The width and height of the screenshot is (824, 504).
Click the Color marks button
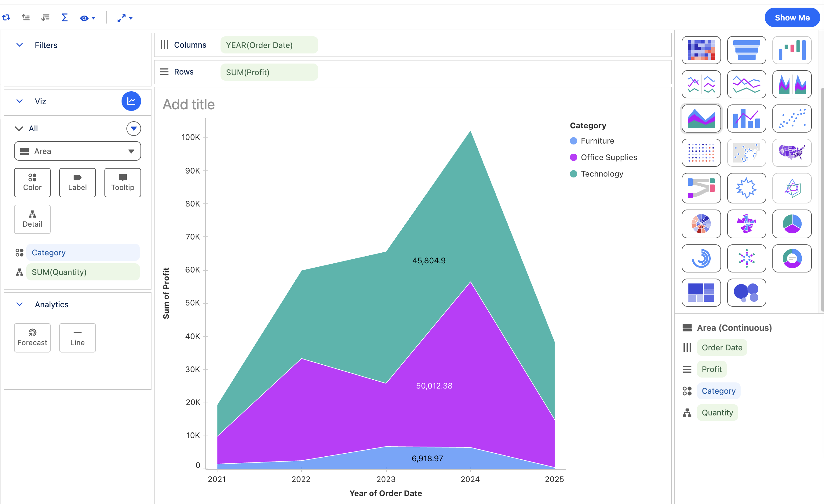(32, 183)
